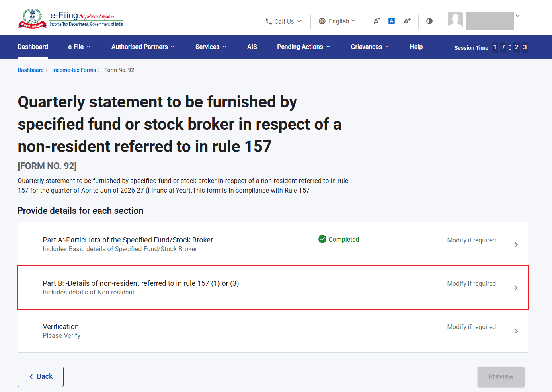552x392 pixels.
Task: Click the Preview button
Action: 501,377
